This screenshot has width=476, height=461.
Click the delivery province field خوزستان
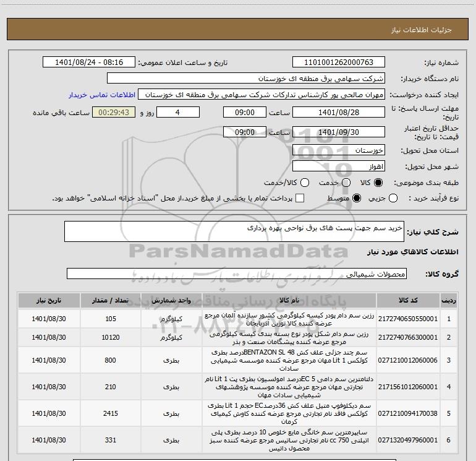click(339, 150)
